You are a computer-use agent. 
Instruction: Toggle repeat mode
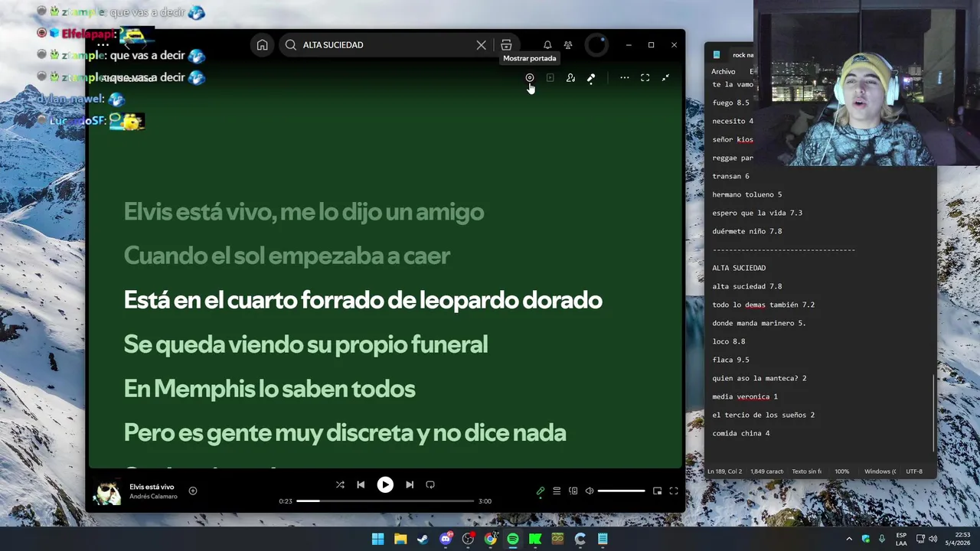click(430, 484)
